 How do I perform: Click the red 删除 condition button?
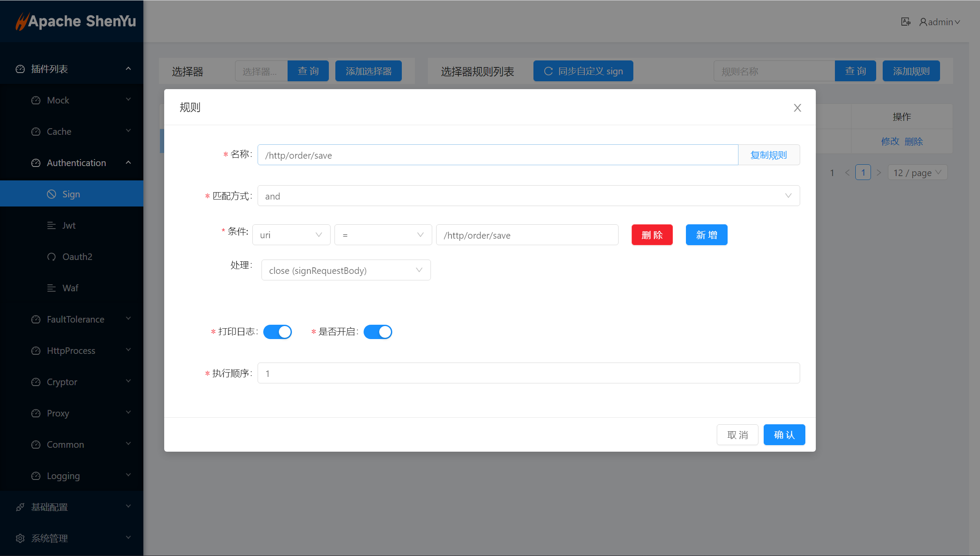(x=652, y=235)
